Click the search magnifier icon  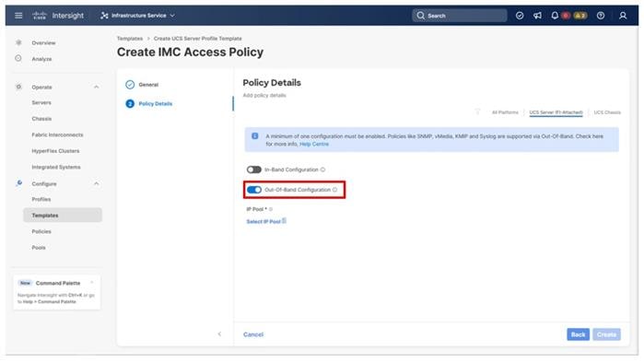[x=420, y=16]
